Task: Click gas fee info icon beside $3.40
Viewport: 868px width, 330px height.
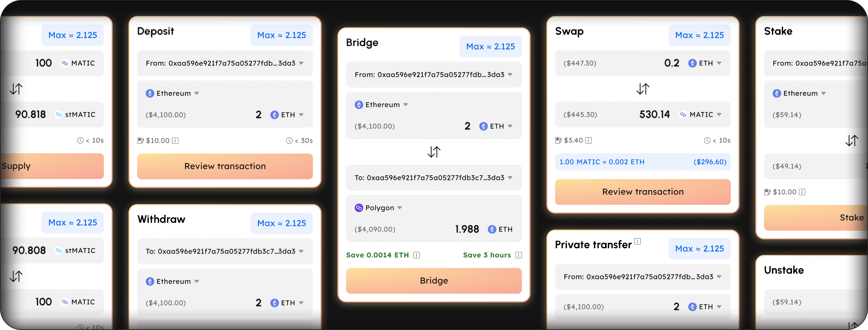Action: point(588,141)
